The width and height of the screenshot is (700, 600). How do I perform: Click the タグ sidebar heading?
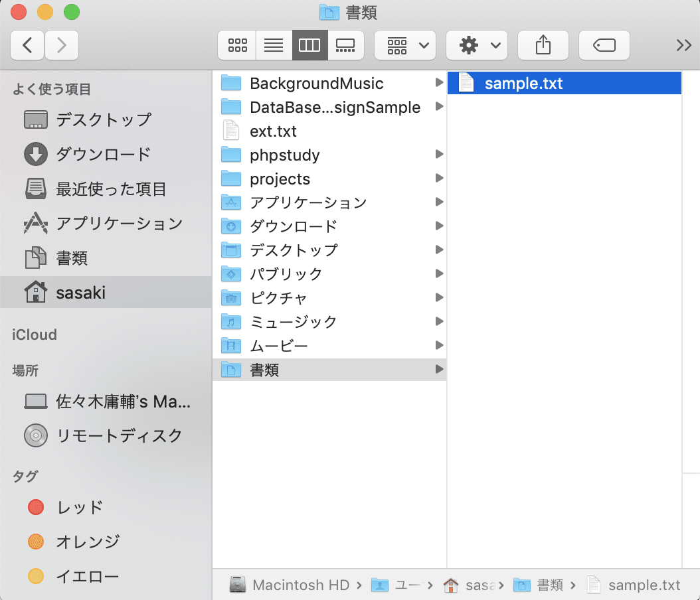tap(25, 476)
